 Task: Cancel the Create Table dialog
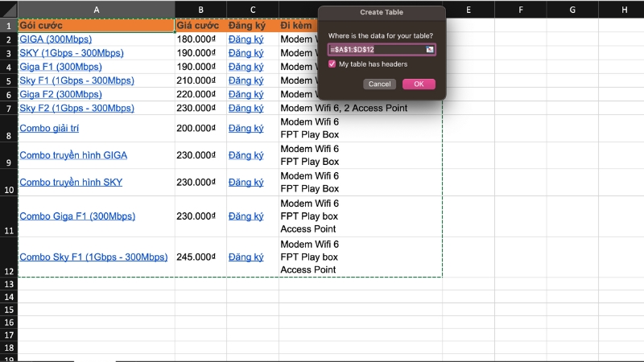point(379,84)
